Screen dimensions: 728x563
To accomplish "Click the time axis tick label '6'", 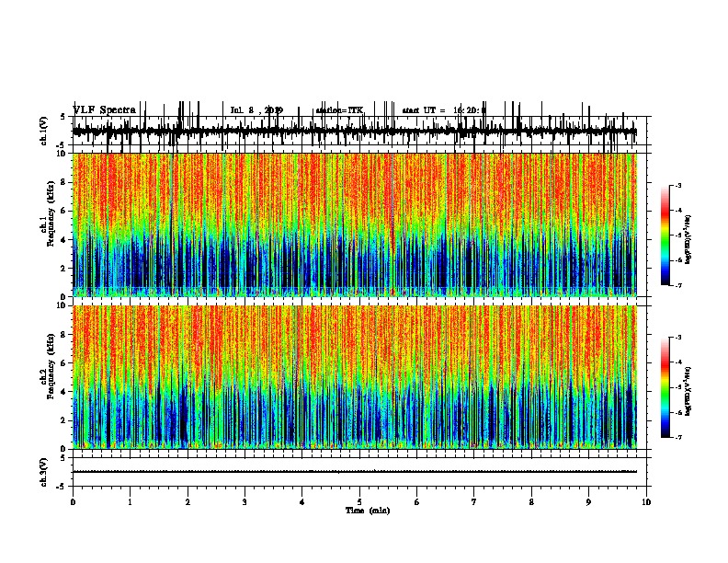I will tap(417, 502).
